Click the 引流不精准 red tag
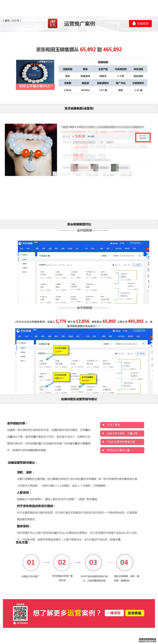The height and width of the screenshot is (644, 158). pyautogui.click(x=122, y=425)
